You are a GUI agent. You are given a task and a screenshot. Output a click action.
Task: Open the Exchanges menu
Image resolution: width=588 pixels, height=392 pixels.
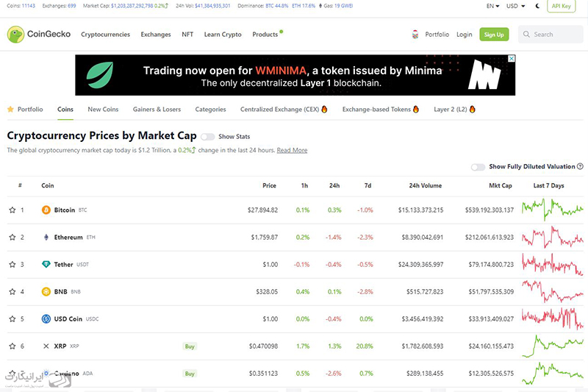click(156, 35)
